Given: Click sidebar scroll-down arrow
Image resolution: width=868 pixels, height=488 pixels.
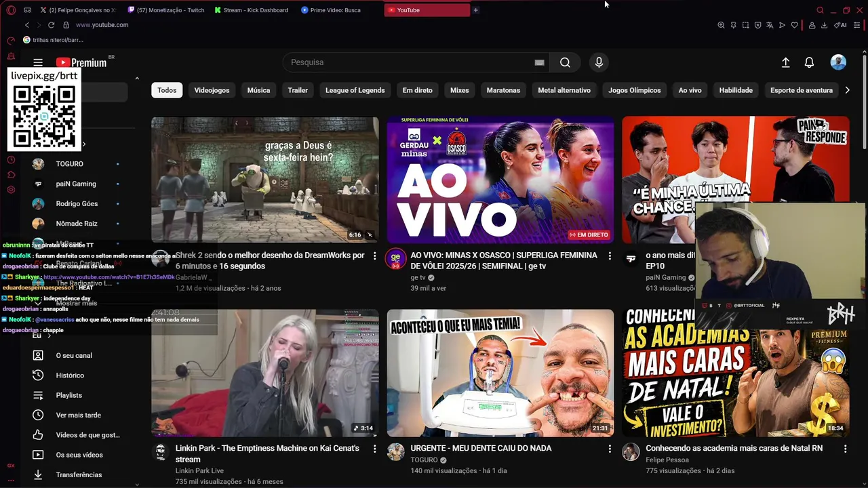Looking at the screenshot, I should pos(137,484).
